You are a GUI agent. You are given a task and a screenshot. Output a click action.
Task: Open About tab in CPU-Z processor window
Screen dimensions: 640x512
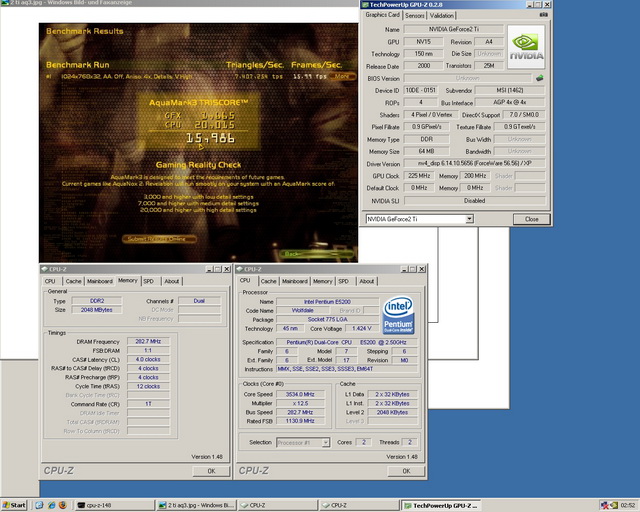coord(367,281)
